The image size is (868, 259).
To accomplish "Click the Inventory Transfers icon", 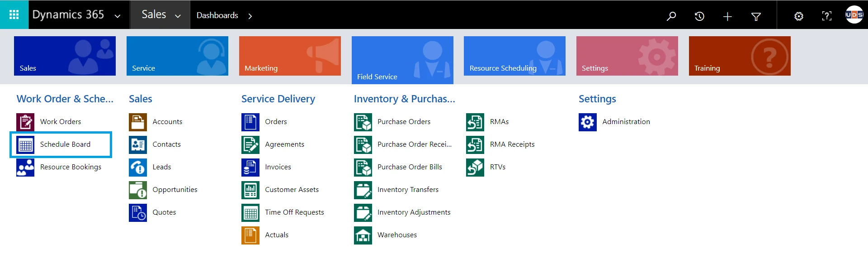I will pos(363,190).
